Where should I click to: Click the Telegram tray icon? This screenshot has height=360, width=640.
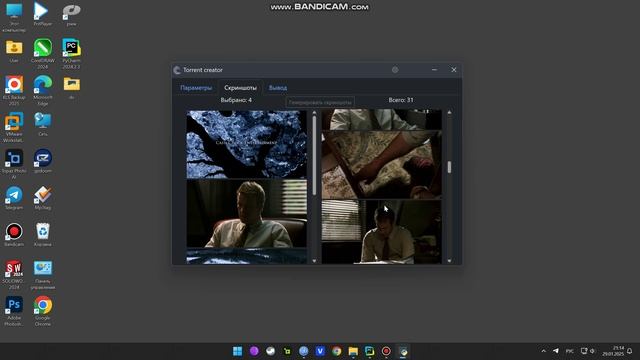[x=556, y=351]
